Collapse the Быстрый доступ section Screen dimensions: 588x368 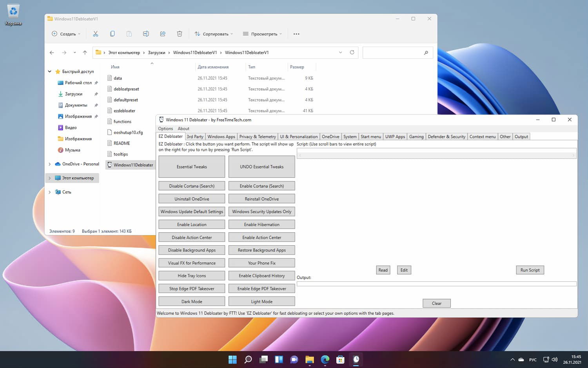pyautogui.click(x=50, y=71)
